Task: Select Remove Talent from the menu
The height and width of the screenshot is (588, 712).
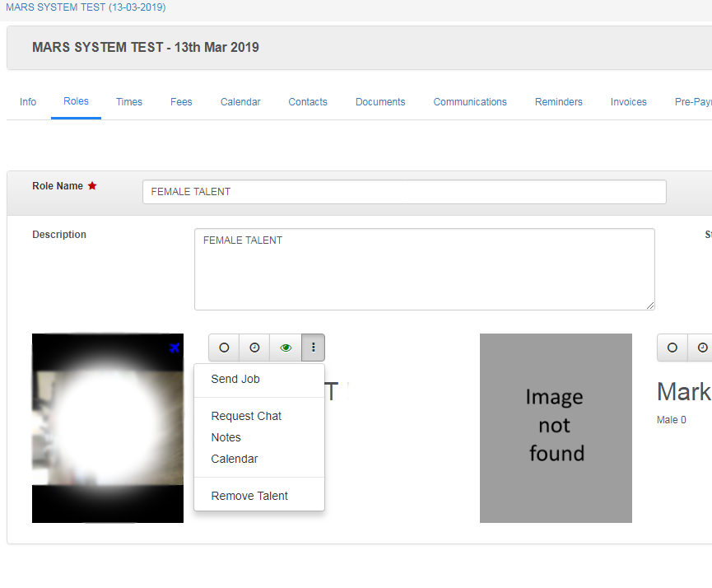Action: [249, 496]
